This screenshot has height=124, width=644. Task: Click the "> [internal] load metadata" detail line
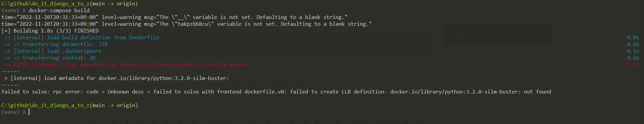[x=117, y=78]
